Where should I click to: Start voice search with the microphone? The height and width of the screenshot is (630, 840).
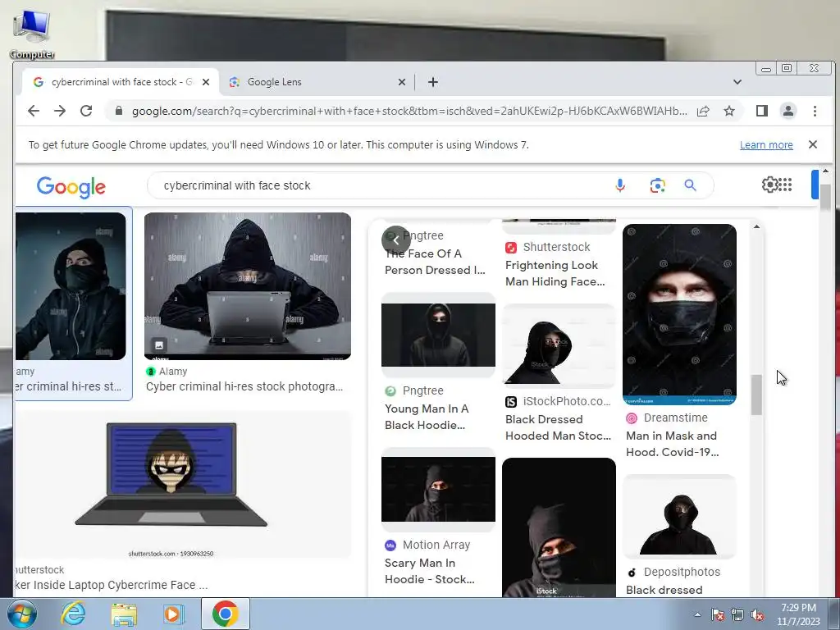click(620, 185)
